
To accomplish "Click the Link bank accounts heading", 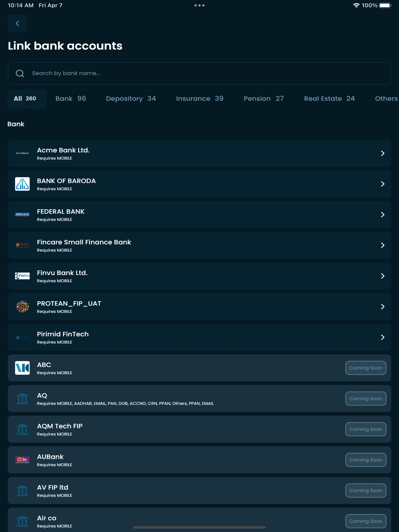I will [65, 46].
